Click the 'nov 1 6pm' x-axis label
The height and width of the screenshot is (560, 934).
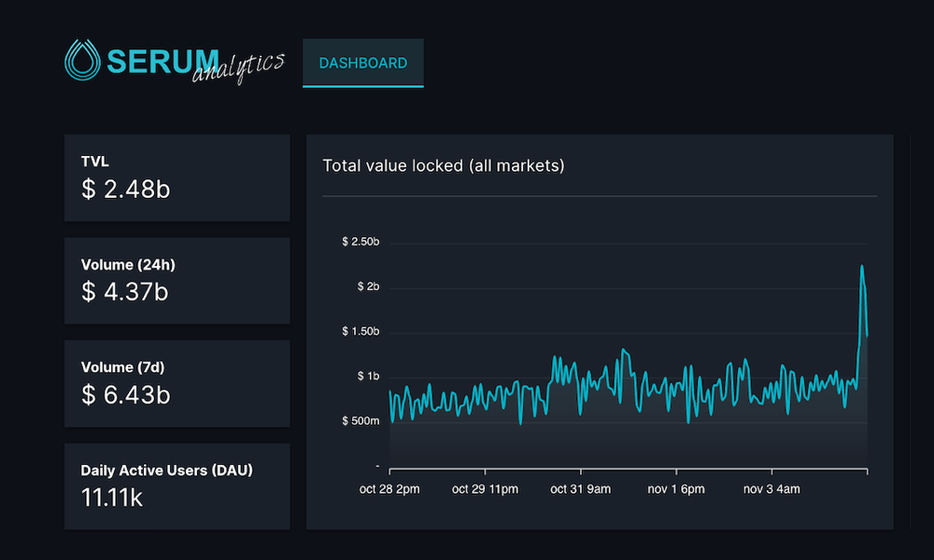click(676, 489)
